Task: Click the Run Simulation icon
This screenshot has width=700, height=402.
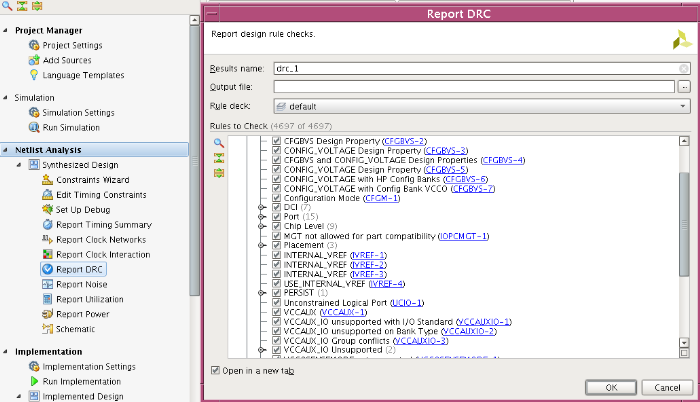Action: [34, 128]
